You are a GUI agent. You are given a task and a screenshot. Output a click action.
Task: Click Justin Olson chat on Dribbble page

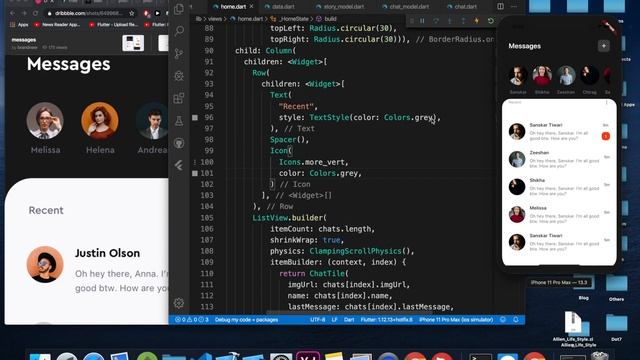click(x=97, y=269)
